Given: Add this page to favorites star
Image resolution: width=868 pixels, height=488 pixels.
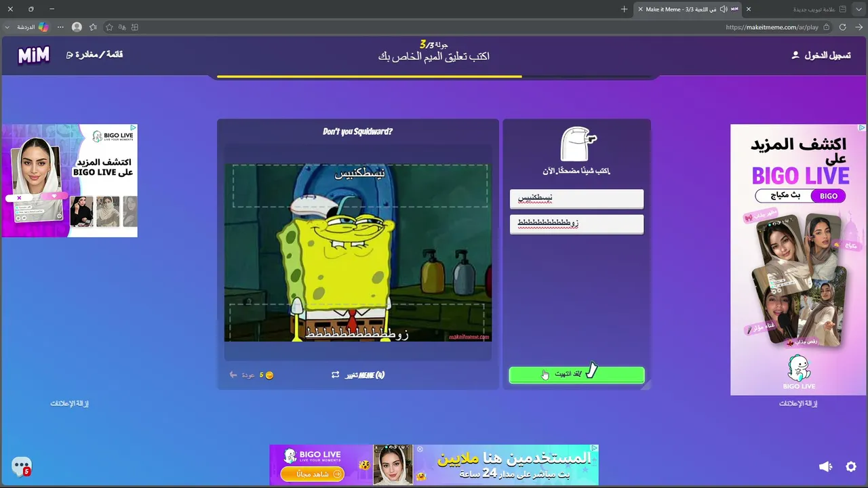Looking at the screenshot, I should tap(108, 27).
